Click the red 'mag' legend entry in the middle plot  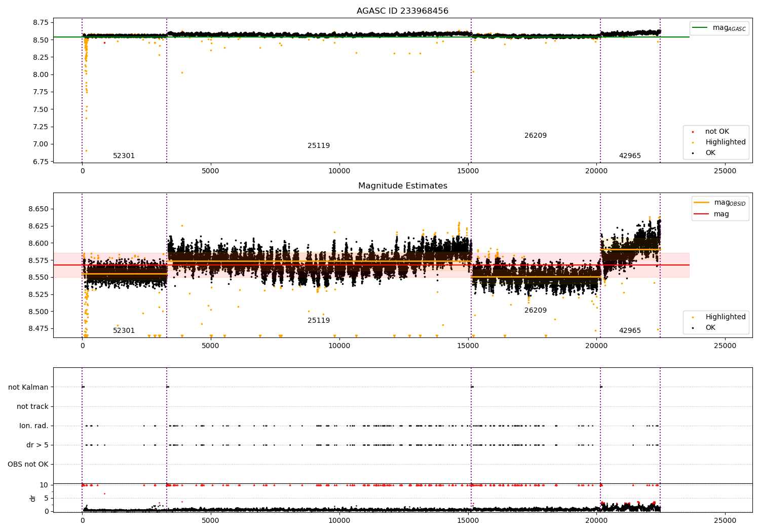712,214
